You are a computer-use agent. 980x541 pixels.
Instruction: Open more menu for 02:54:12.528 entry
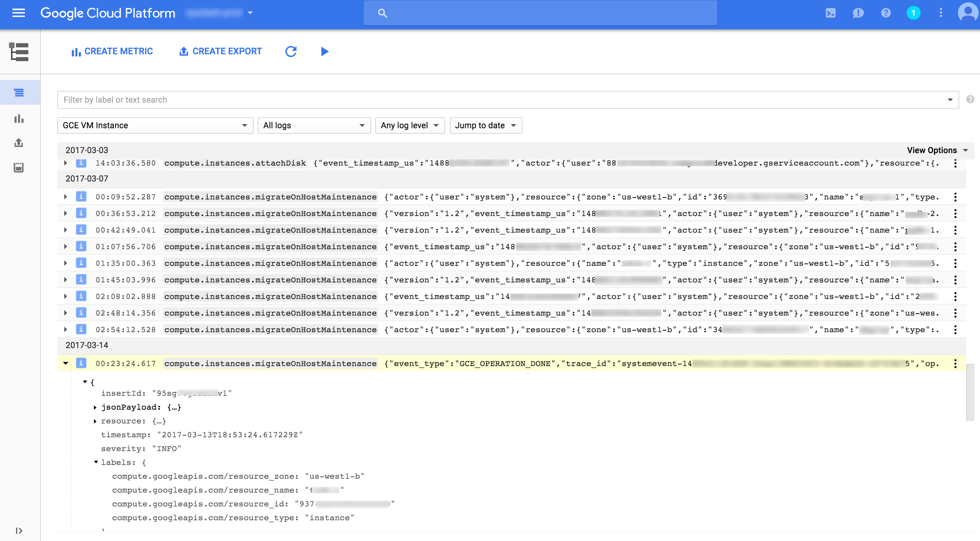[955, 329]
